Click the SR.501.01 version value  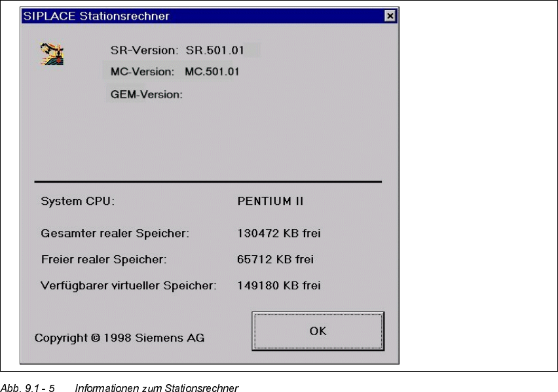215,50
